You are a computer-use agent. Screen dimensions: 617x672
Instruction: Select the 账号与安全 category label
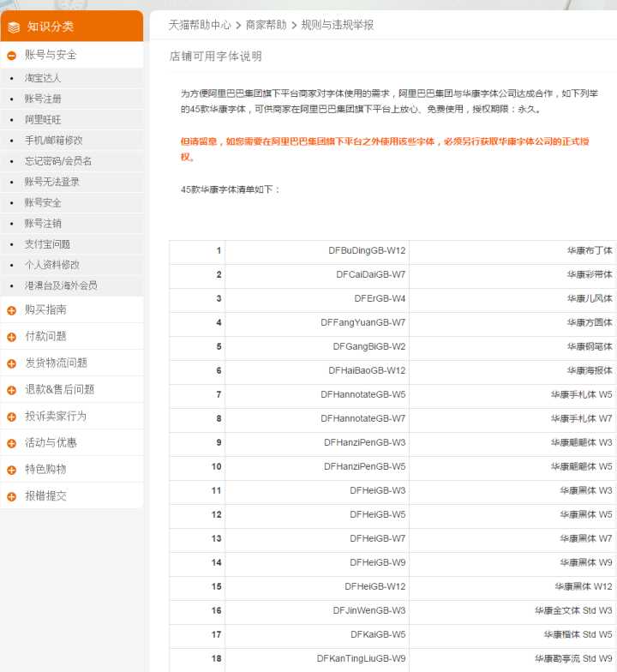pyautogui.click(x=51, y=55)
